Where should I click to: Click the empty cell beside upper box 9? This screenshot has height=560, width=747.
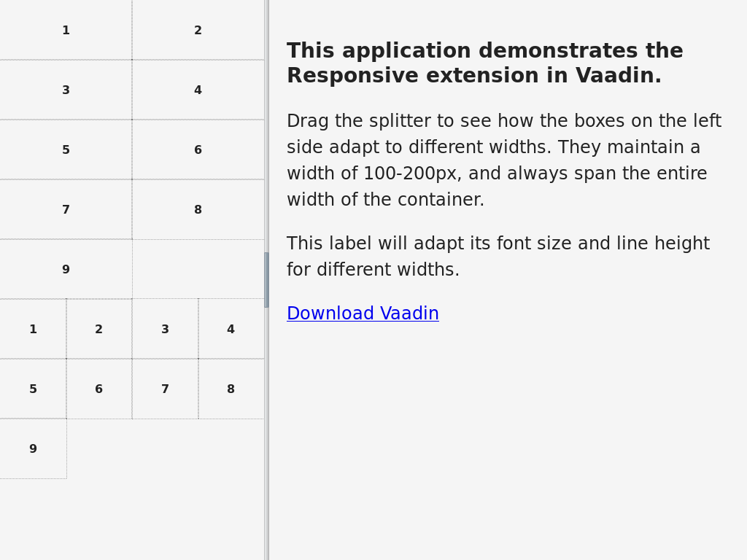point(198,269)
